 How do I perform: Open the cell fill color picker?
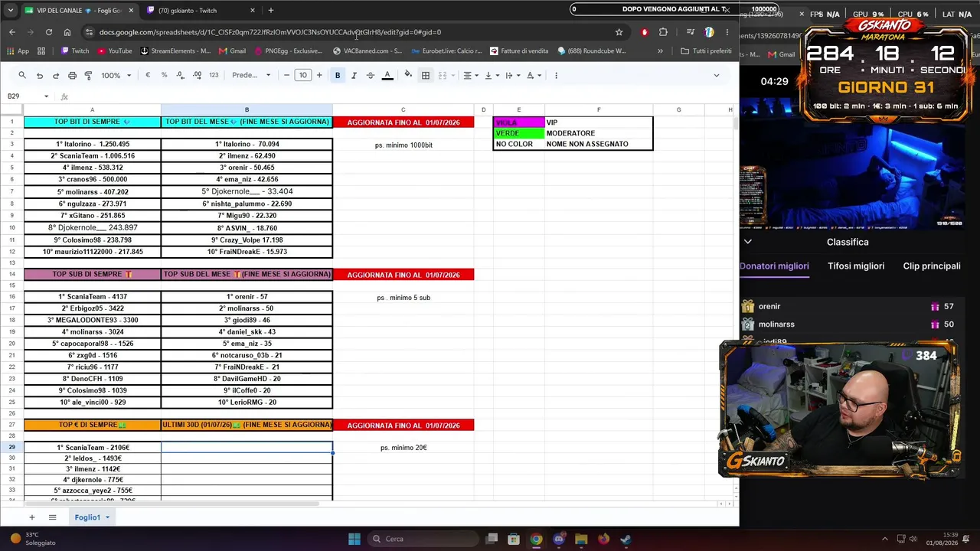408,75
